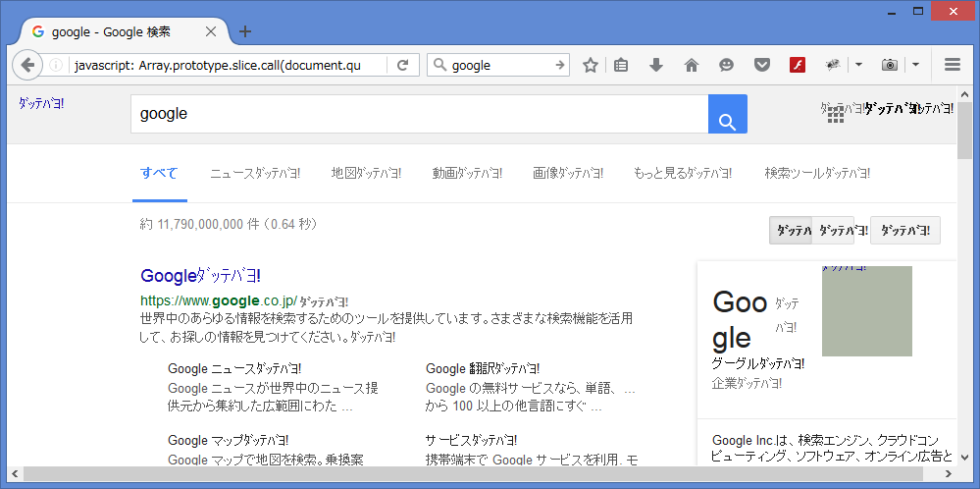Open search engine selector magnifier in search bar

coord(440,65)
